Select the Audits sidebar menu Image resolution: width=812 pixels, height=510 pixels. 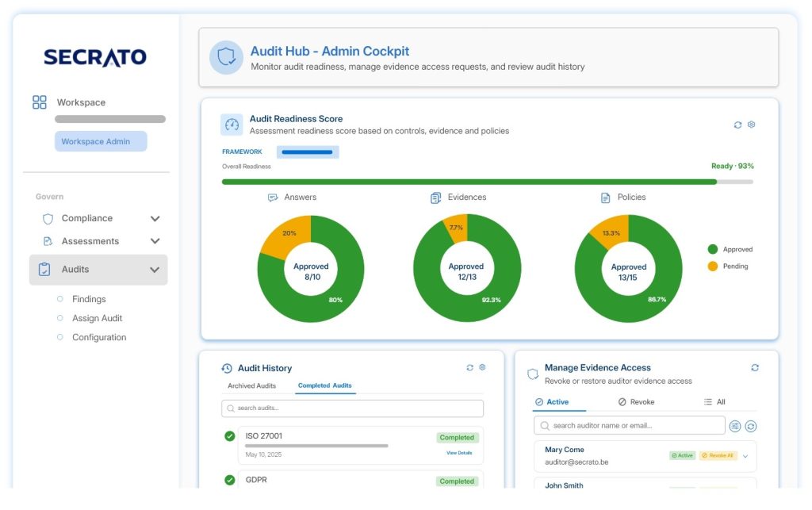pos(98,270)
